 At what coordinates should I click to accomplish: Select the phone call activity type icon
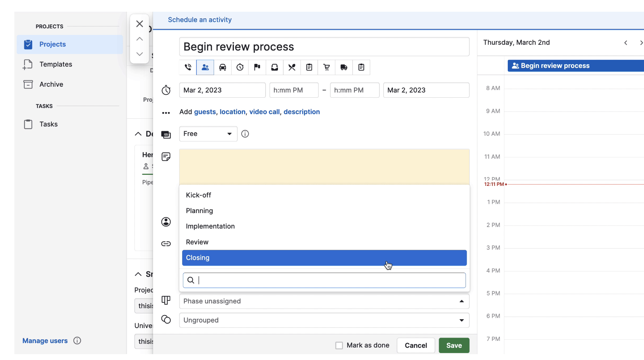188,67
